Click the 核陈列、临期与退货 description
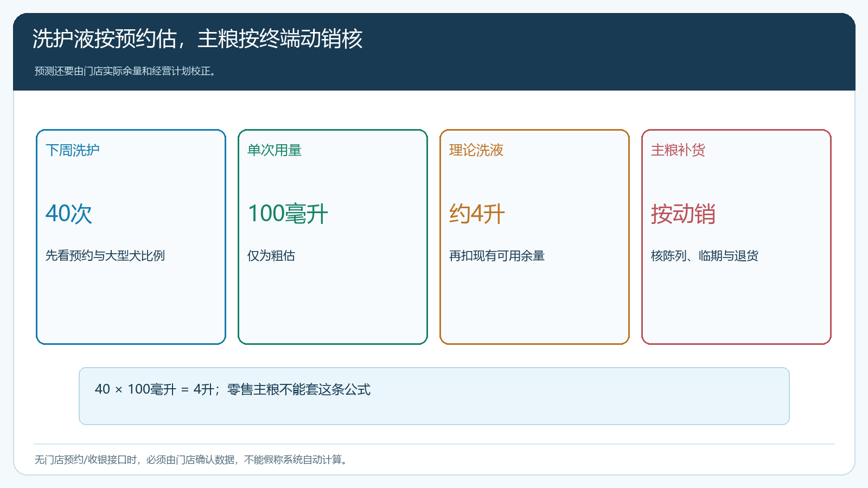868x488 pixels. [705, 255]
